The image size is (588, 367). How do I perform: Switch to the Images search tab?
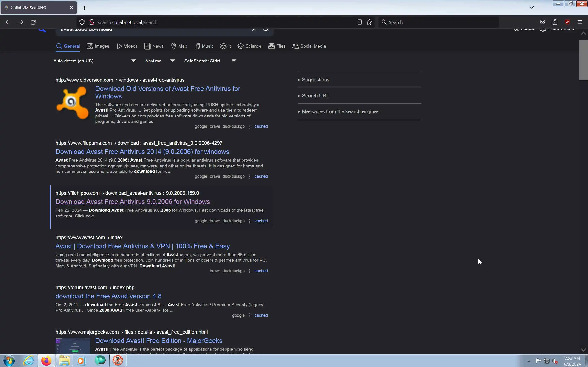pos(98,46)
